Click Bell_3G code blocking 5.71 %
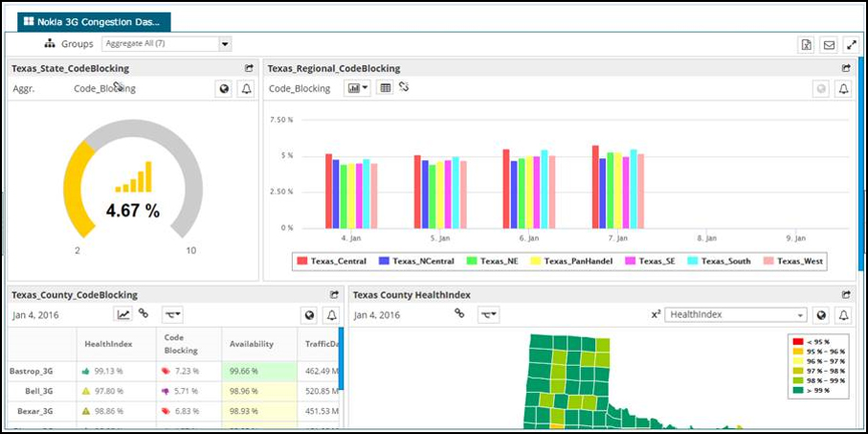Image resolution: width=868 pixels, height=434 pixels. (189, 391)
